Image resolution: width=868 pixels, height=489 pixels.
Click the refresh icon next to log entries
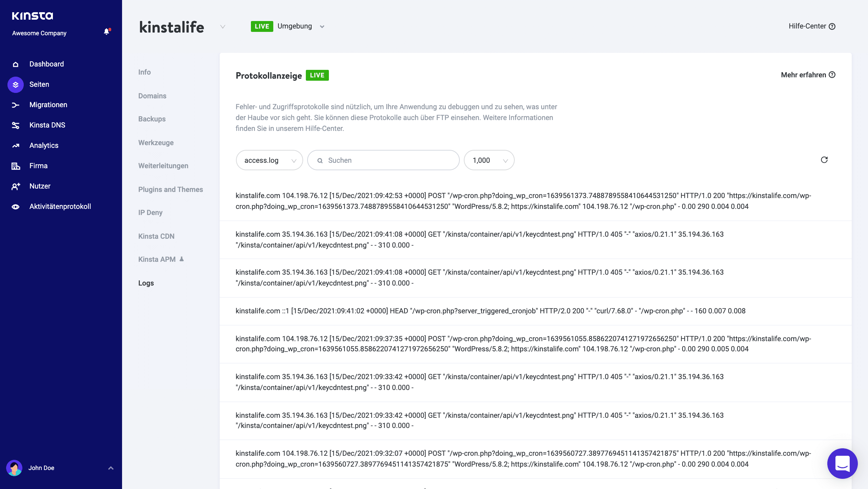click(x=825, y=160)
